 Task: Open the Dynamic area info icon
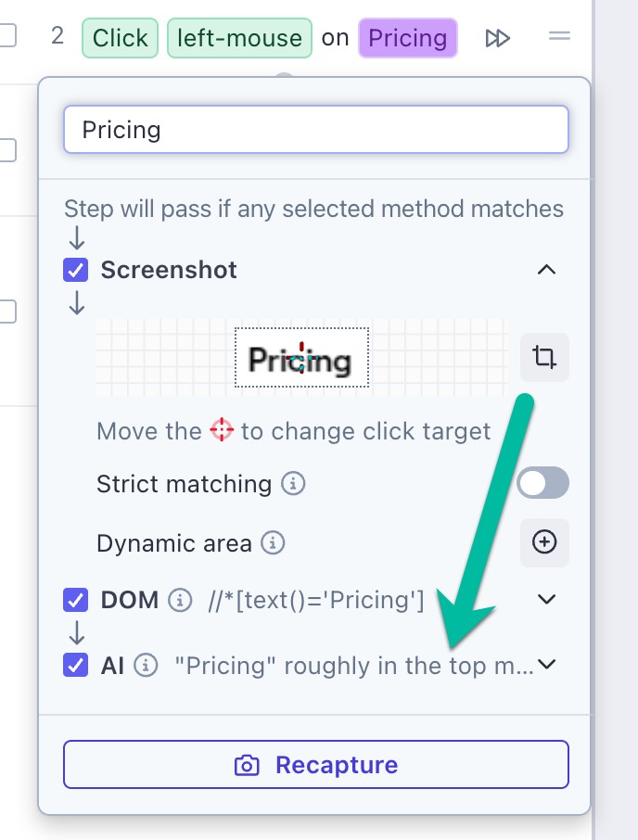pyautogui.click(x=273, y=542)
